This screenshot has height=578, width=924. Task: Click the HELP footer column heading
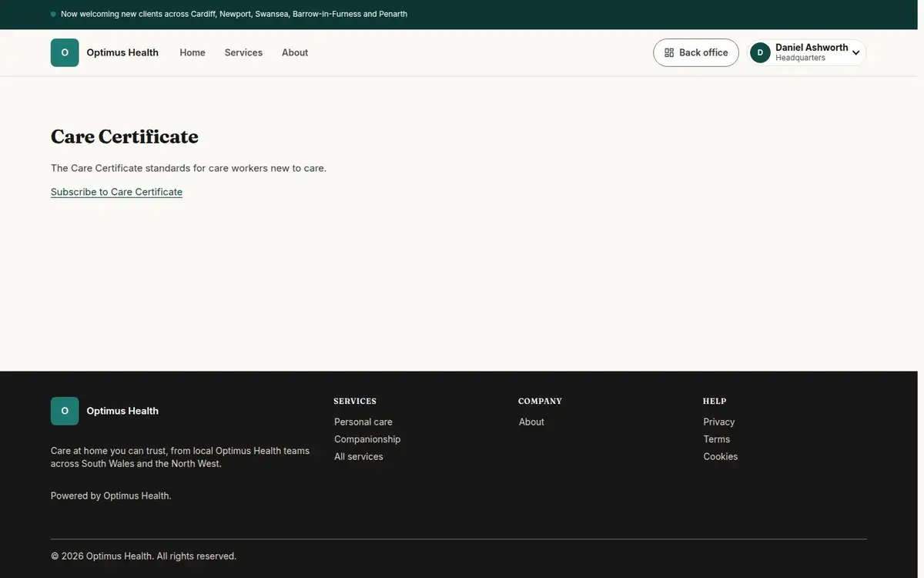715,401
